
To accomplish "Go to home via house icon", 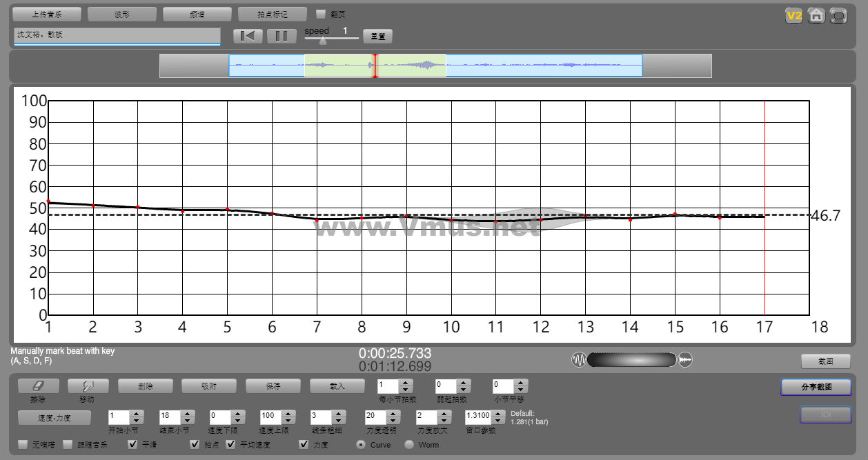I will (x=816, y=15).
